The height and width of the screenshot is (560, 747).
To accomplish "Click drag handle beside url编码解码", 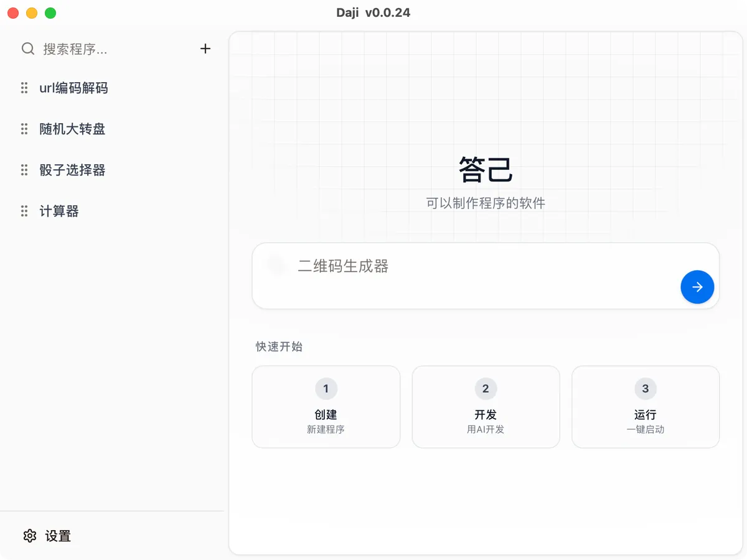I will 24,88.
